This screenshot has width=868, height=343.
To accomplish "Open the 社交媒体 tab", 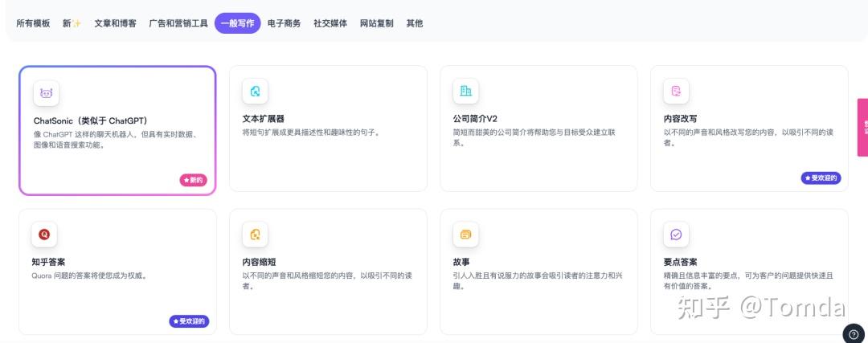I will tap(330, 23).
